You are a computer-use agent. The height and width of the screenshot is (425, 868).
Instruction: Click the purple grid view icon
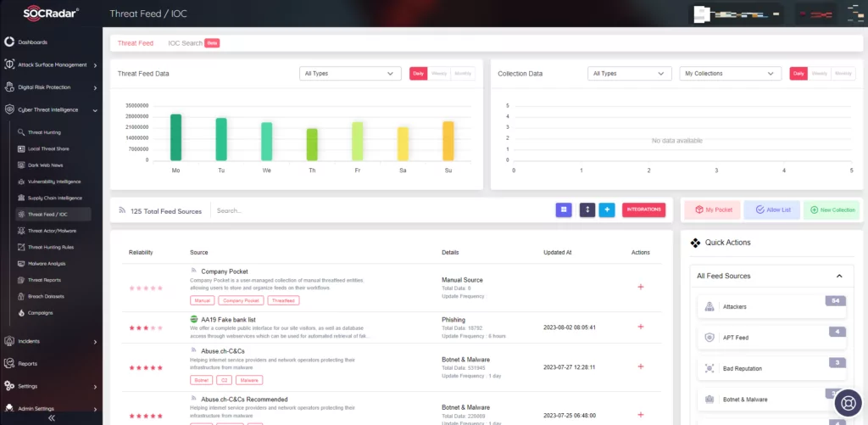pyautogui.click(x=564, y=210)
